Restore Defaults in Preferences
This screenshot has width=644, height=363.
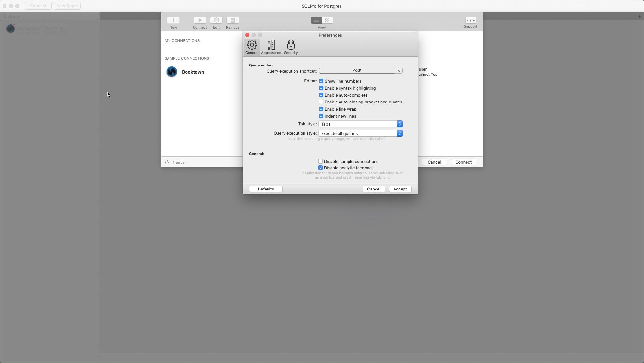pyautogui.click(x=266, y=189)
